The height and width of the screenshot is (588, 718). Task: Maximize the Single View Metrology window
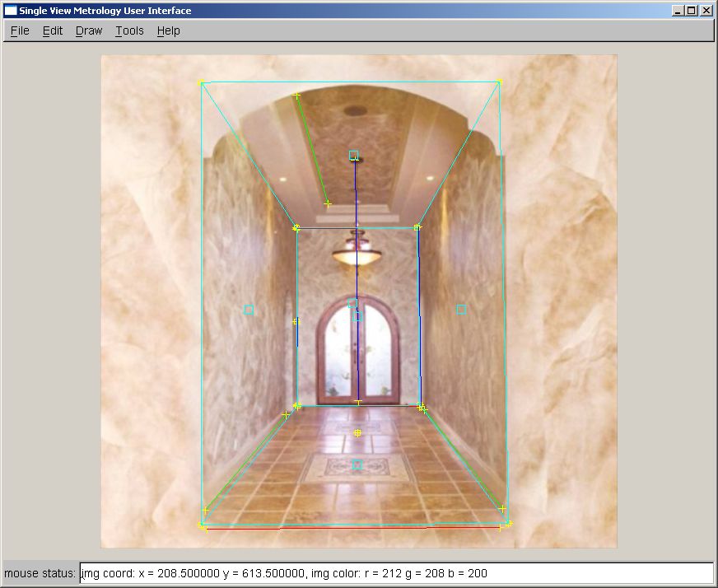(692, 11)
